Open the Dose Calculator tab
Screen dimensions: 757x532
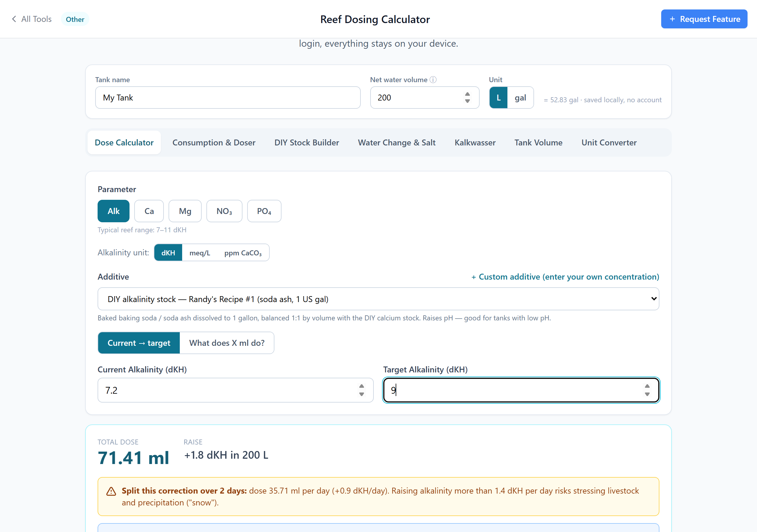(x=124, y=143)
